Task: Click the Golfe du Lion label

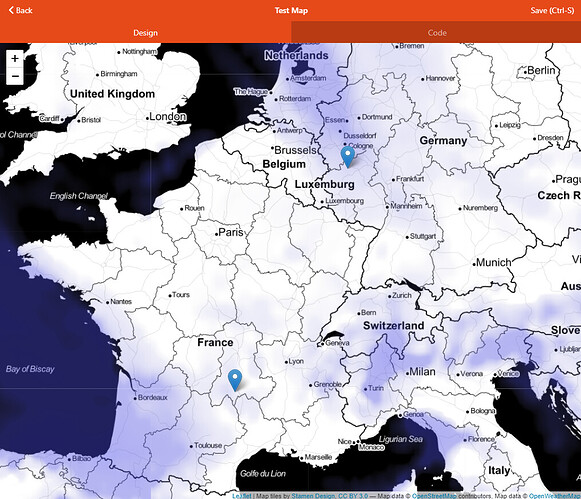Action: coord(263,473)
